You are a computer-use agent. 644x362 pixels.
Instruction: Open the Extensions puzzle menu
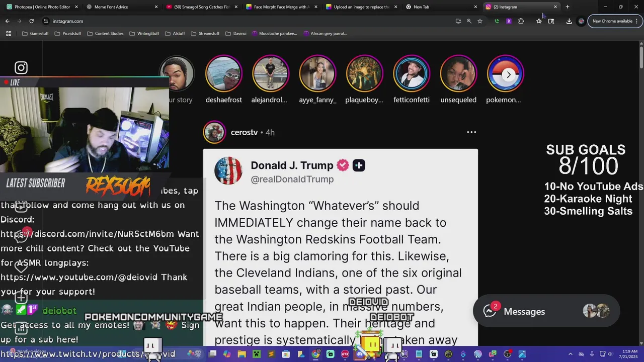pos(521,21)
